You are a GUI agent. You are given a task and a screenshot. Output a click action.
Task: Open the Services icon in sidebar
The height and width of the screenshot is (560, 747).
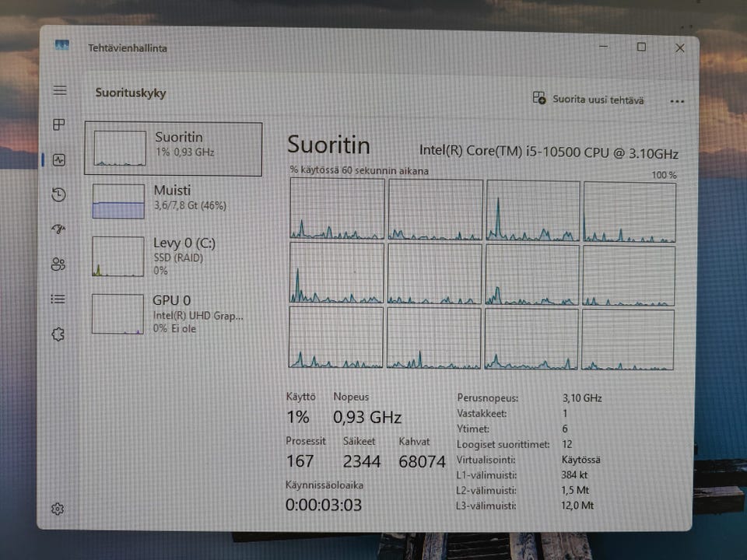click(x=58, y=334)
